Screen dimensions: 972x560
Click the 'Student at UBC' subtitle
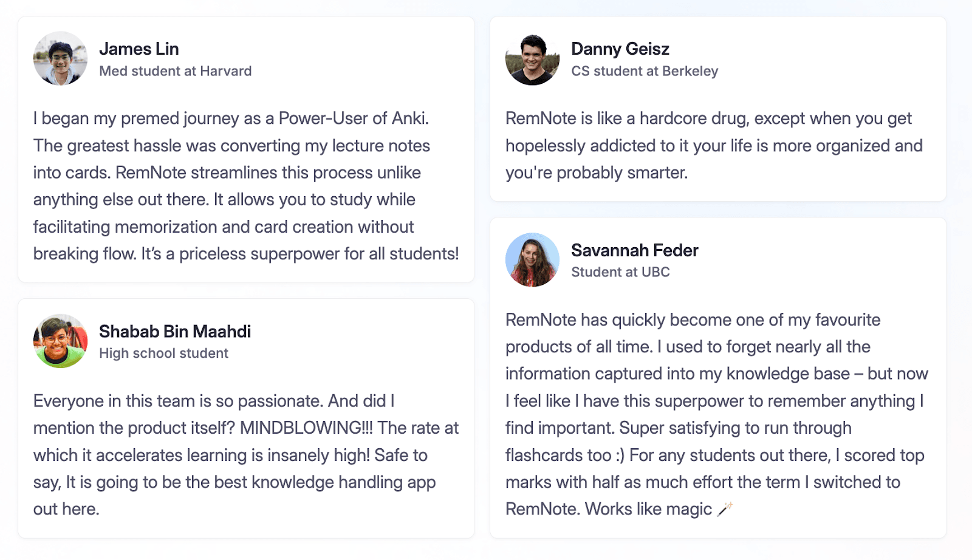(620, 272)
